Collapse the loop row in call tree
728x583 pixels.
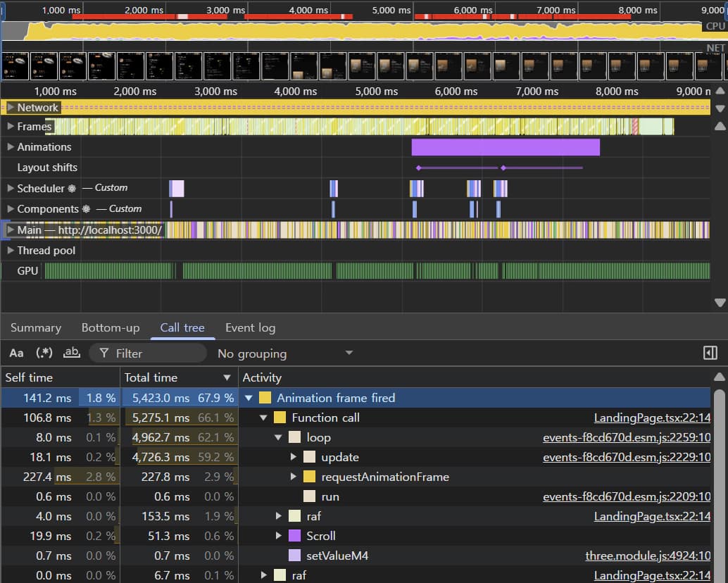point(279,438)
